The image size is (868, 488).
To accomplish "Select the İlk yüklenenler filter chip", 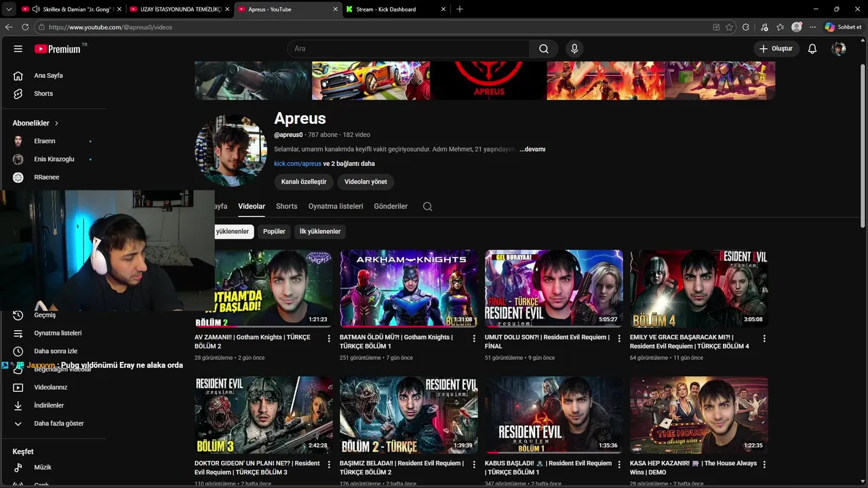I will [320, 231].
